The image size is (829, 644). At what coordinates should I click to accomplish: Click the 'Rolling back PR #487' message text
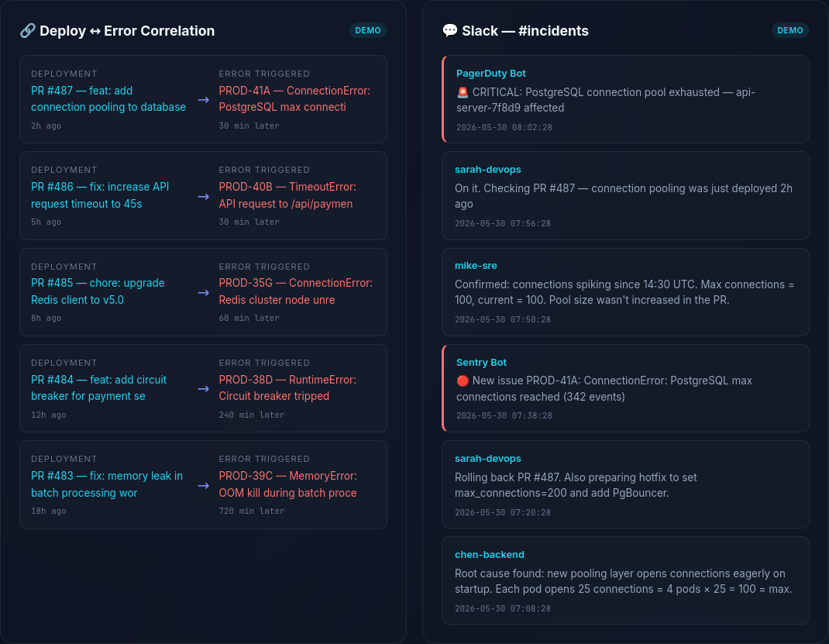576,485
